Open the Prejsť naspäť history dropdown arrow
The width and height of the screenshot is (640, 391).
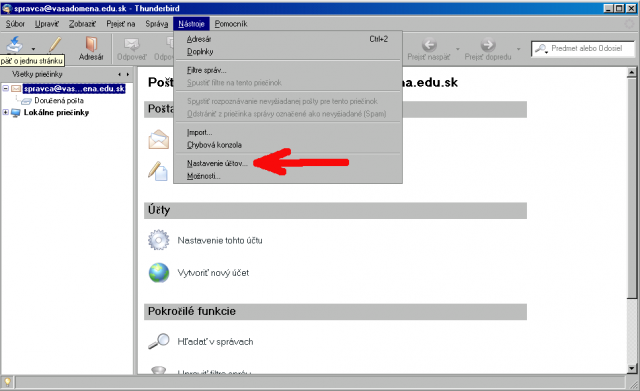click(x=458, y=49)
